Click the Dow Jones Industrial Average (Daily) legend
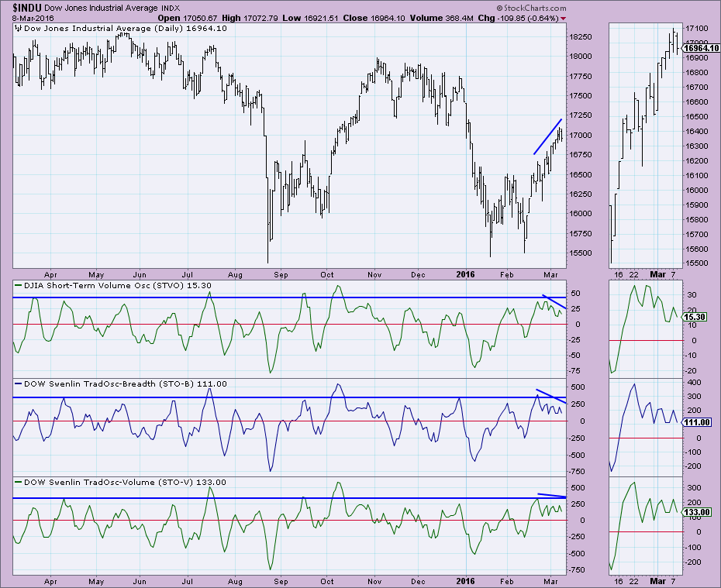This screenshot has height=588, width=721. point(125,29)
